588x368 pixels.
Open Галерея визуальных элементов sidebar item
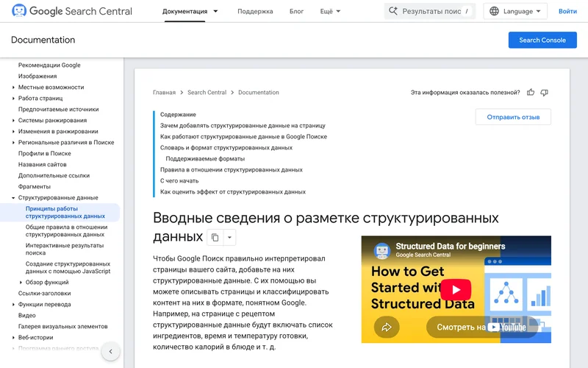point(62,327)
